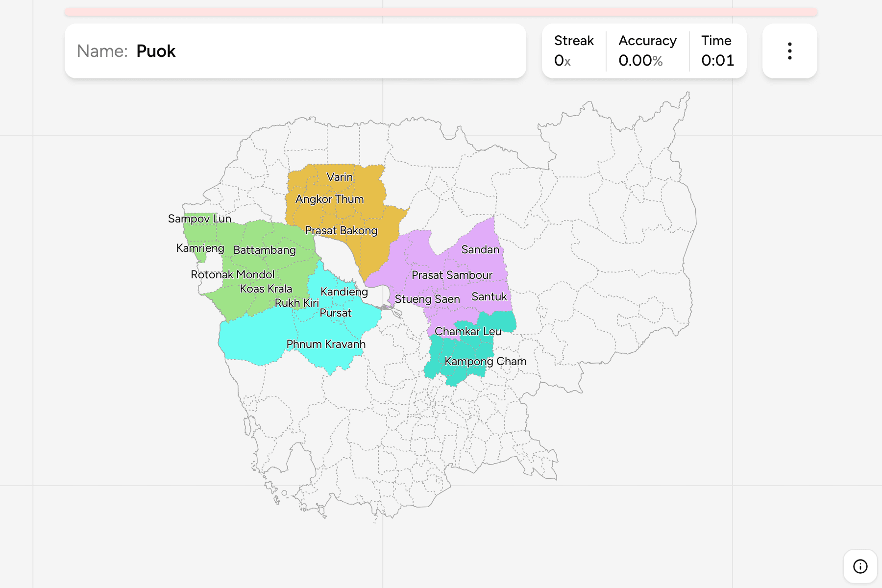The height and width of the screenshot is (588, 882).
Task: Open the info button in corner
Action: click(x=860, y=566)
